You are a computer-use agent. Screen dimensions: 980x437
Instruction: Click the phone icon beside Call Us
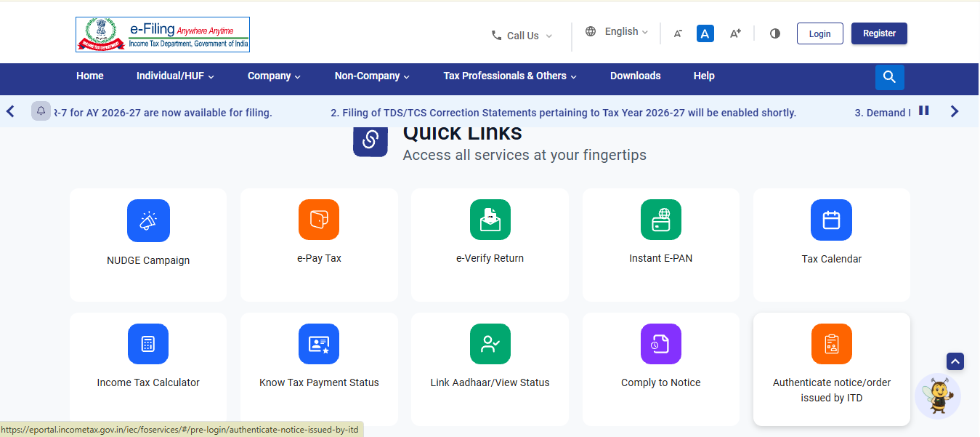tap(497, 35)
